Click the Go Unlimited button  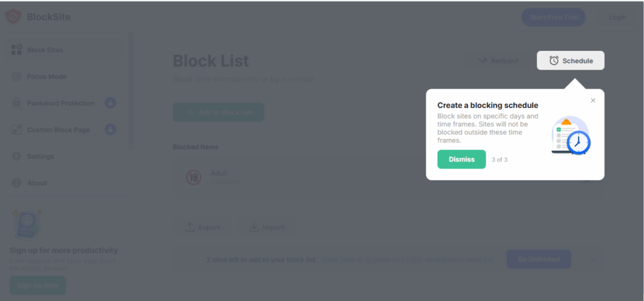click(x=538, y=259)
